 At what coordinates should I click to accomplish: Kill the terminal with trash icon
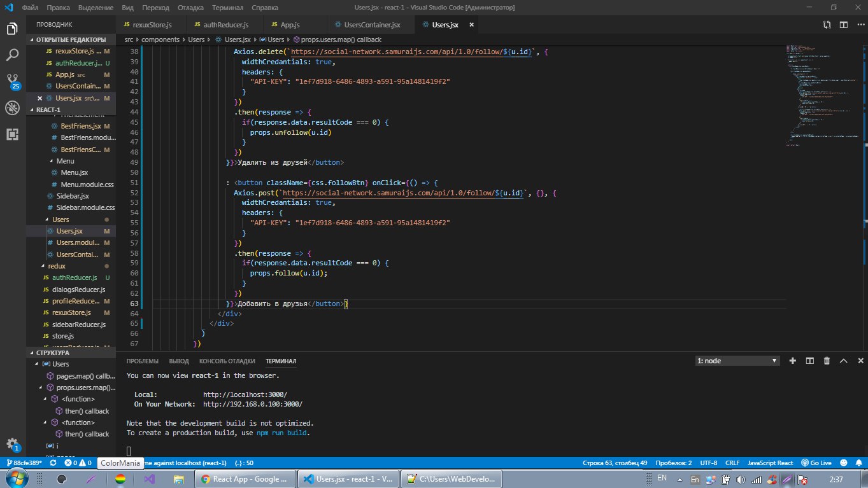827,361
